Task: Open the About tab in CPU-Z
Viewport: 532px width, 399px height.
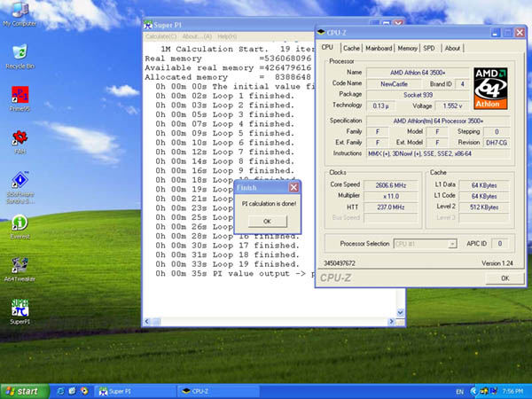Action: (x=452, y=48)
